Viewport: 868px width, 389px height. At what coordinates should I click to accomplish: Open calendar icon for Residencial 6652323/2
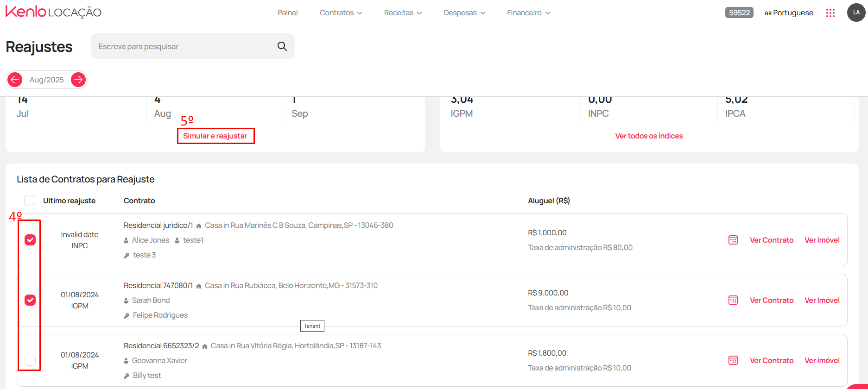click(733, 360)
